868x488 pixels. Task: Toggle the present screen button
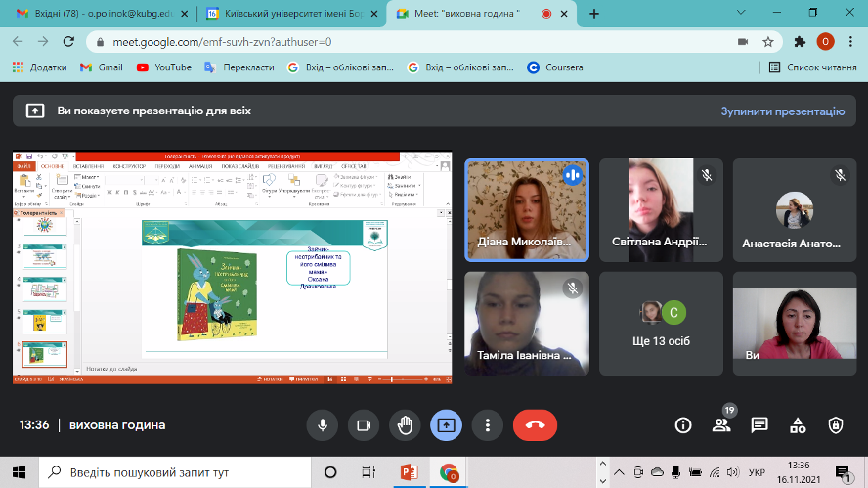(446, 425)
